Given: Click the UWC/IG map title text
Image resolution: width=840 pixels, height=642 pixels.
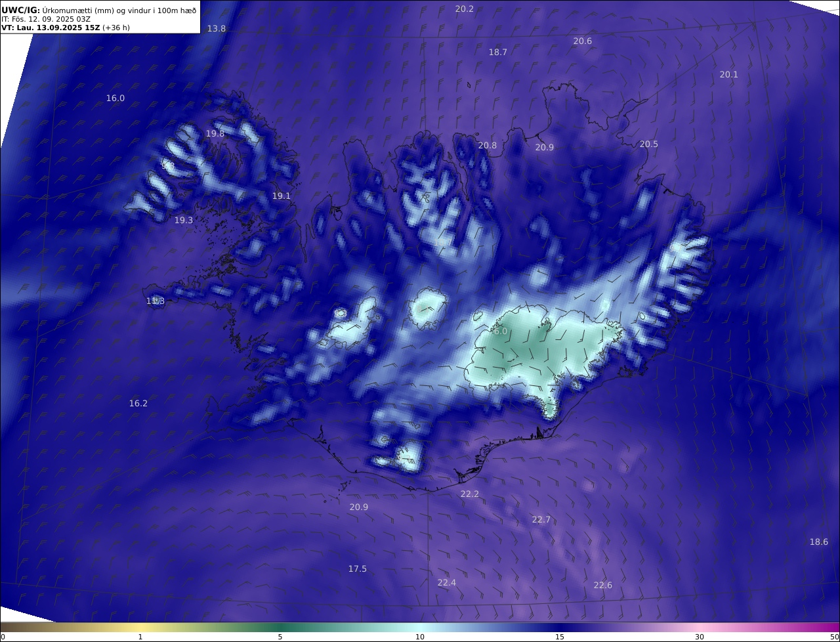Looking at the screenshot, I should [99, 10].
